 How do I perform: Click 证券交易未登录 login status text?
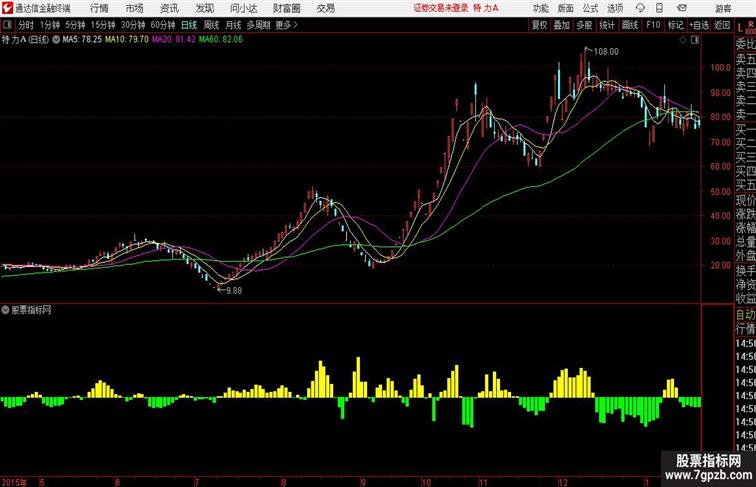[x=441, y=8]
